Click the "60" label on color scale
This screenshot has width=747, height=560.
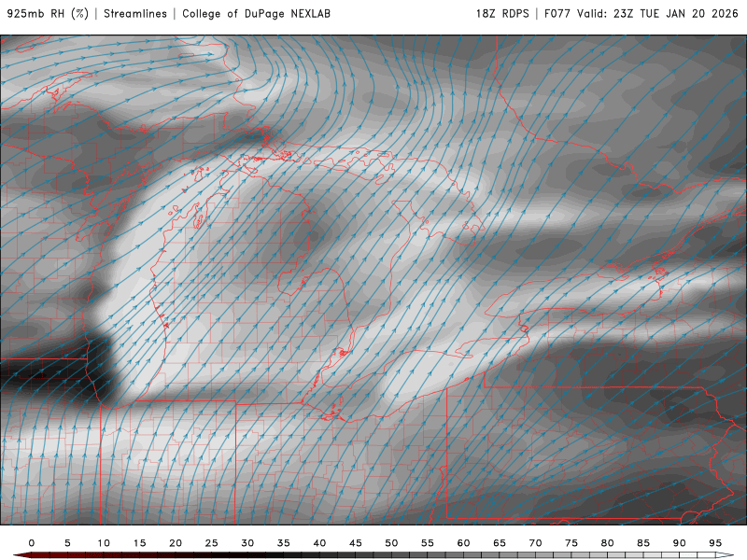463,543
